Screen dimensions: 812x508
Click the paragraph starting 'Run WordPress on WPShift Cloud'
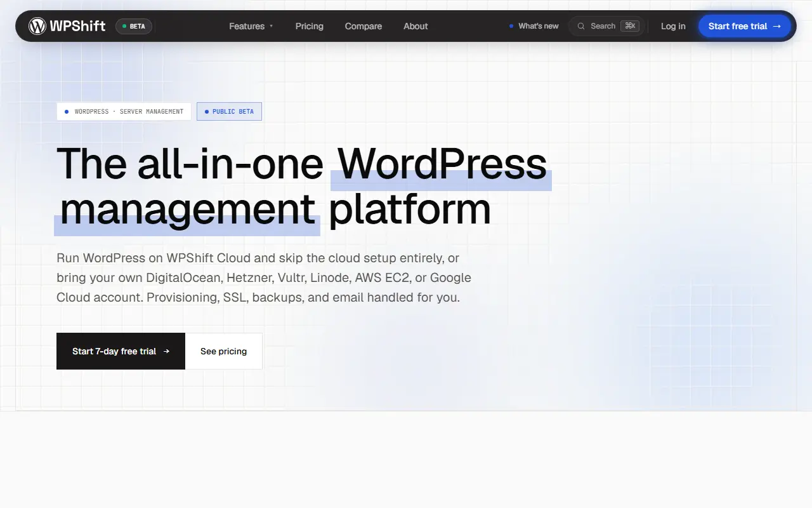tap(264, 277)
